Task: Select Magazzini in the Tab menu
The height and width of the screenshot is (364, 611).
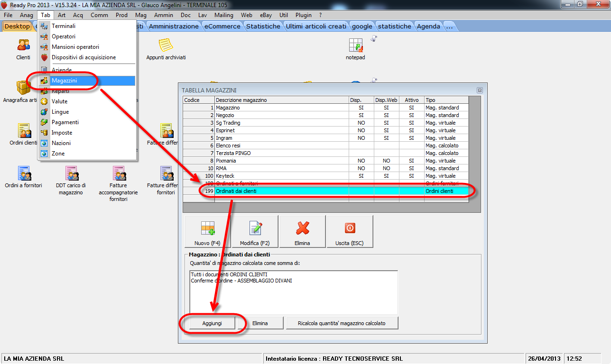Action: click(88, 81)
